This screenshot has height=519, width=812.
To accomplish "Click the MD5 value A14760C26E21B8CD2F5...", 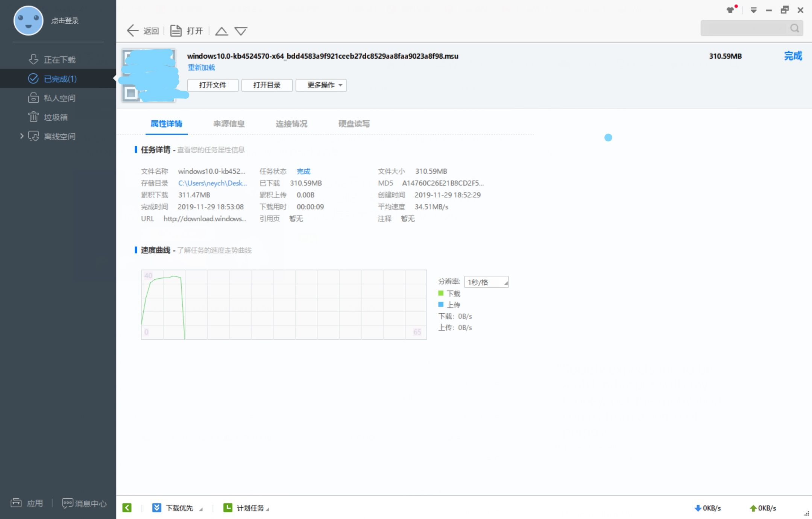I will (x=443, y=183).
